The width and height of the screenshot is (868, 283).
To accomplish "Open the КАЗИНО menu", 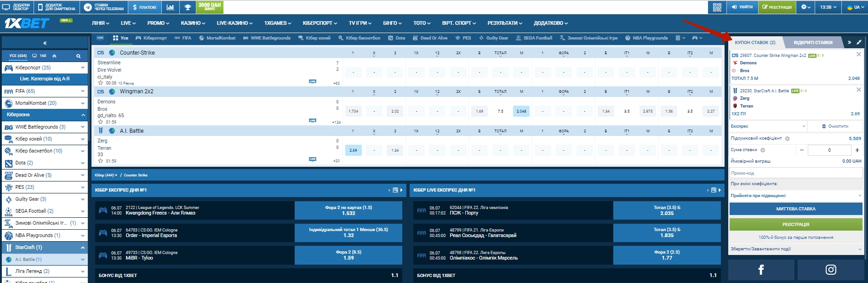I will click(193, 23).
